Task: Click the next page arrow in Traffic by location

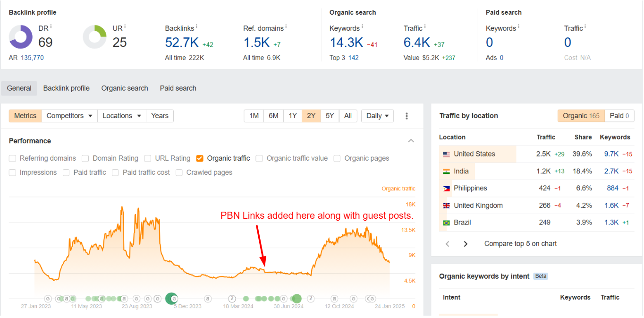Action: click(x=466, y=244)
